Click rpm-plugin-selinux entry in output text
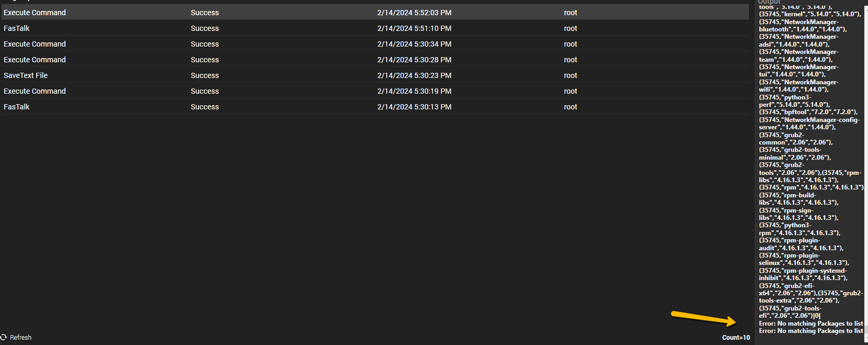The width and height of the screenshot is (868, 345). [x=802, y=259]
